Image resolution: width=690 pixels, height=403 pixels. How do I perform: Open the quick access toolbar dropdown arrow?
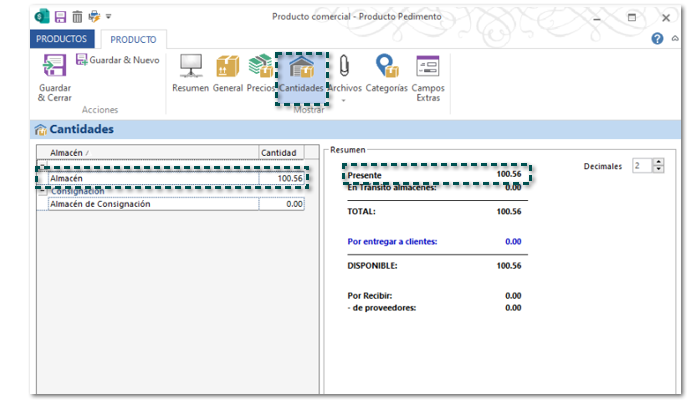click(x=108, y=17)
